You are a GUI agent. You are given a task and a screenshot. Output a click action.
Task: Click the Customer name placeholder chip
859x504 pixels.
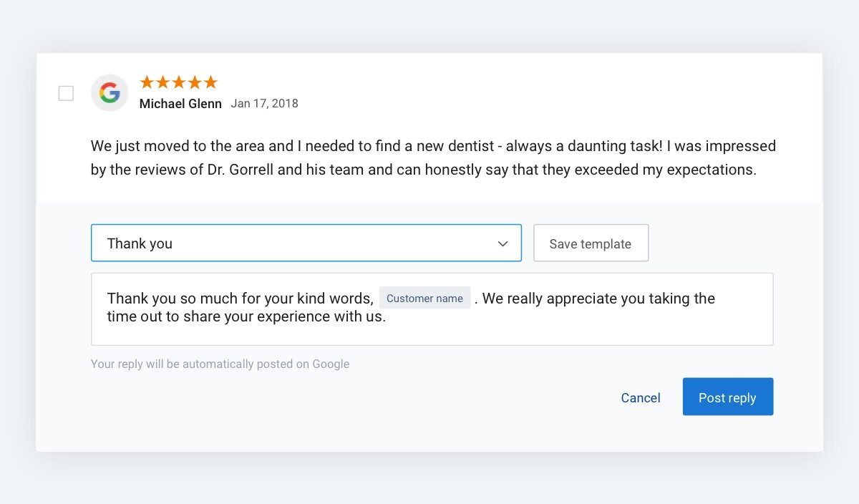pyautogui.click(x=424, y=298)
